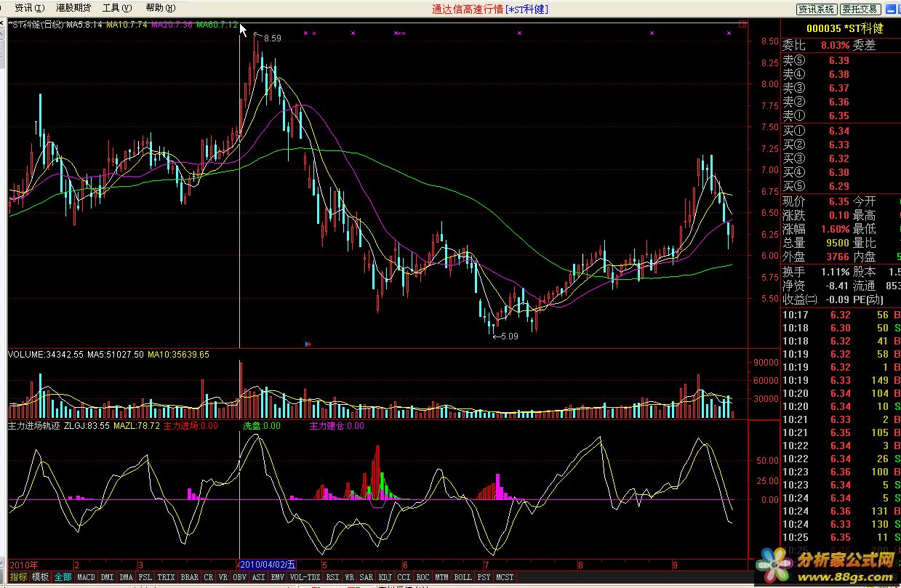The image size is (901, 588).
Task: Select the BRAR indicator tab
Action: coord(189,577)
